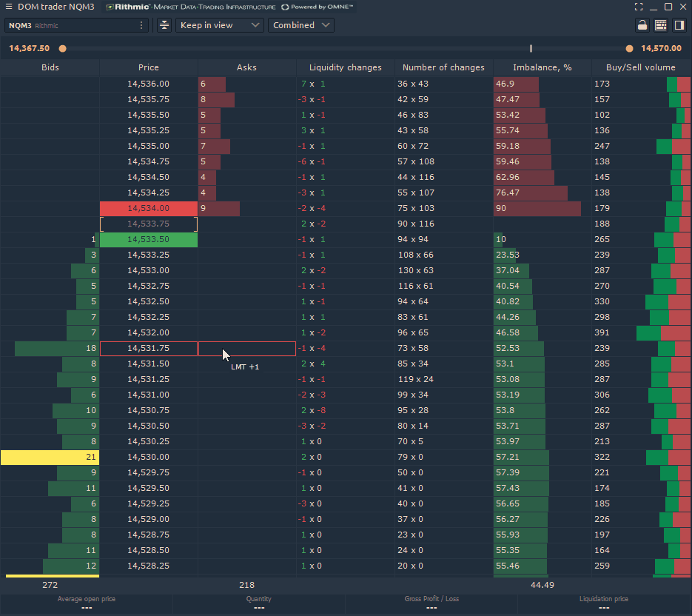Click the price range slider marker
This screenshot has width=692, height=616.
531,46
